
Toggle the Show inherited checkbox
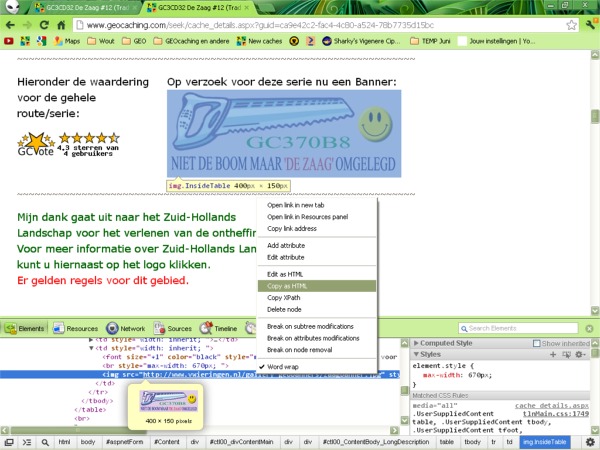[x=537, y=343]
